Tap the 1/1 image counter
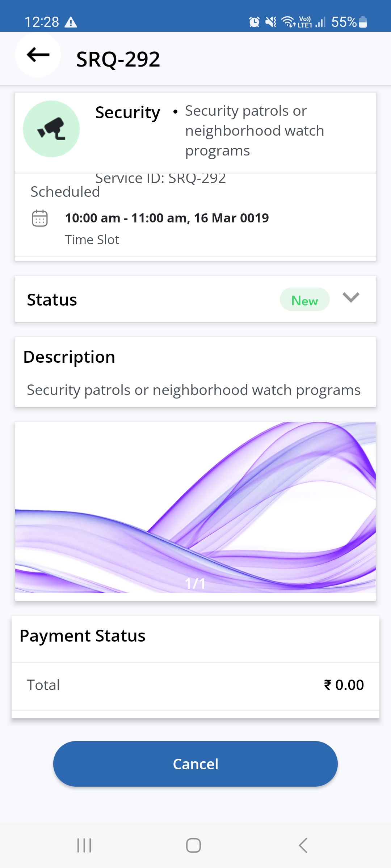The width and height of the screenshot is (391, 868). point(195,583)
